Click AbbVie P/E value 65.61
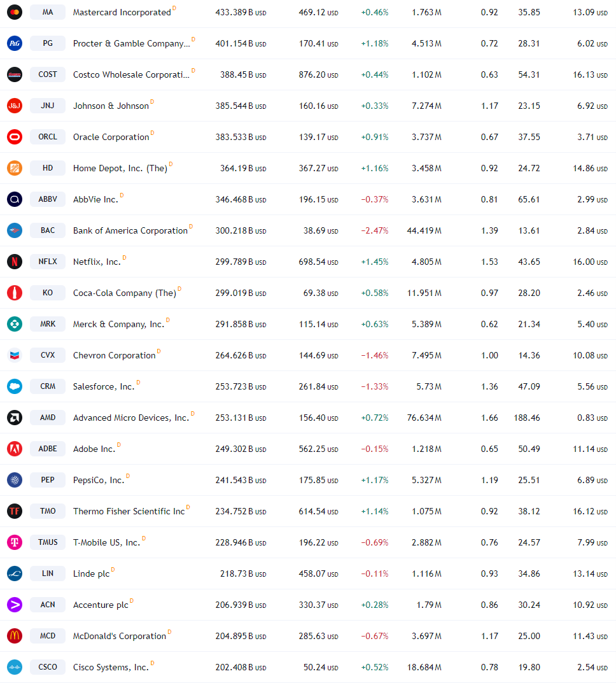Viewport: 616px width, 683px height. (x=529, y=199)
